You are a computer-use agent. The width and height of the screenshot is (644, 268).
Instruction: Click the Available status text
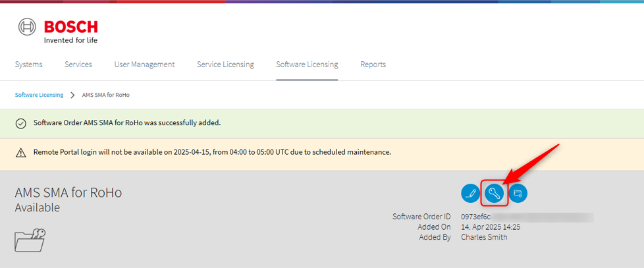pos(38,207)
